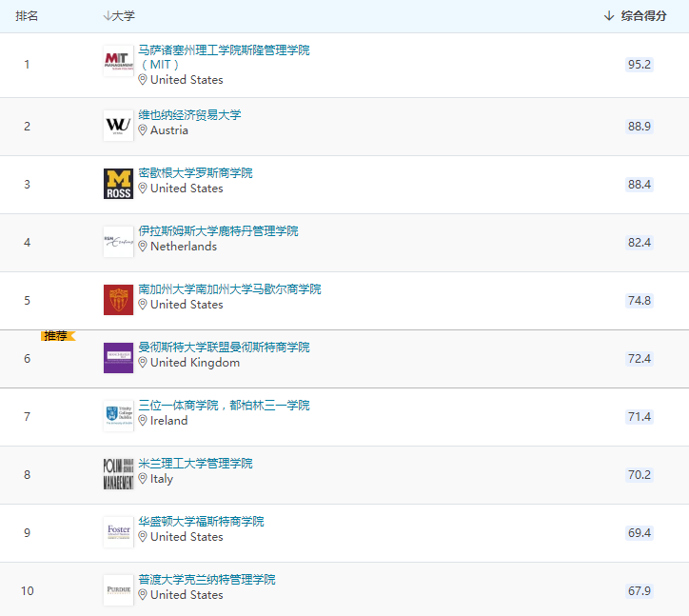Screen dimensions: 689x616
Task: Select the score 82.4
Action: (640, 242)
